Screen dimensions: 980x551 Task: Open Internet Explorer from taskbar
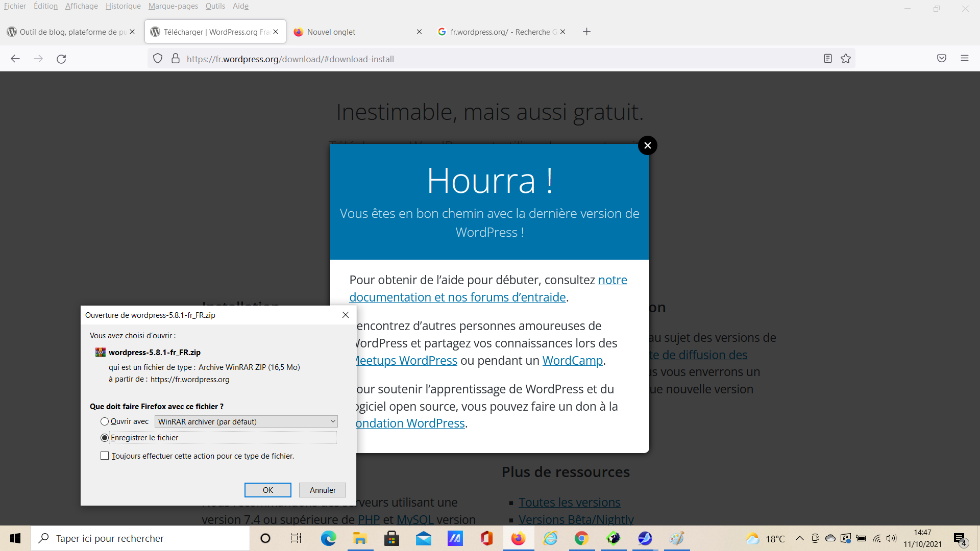(550, 538)
